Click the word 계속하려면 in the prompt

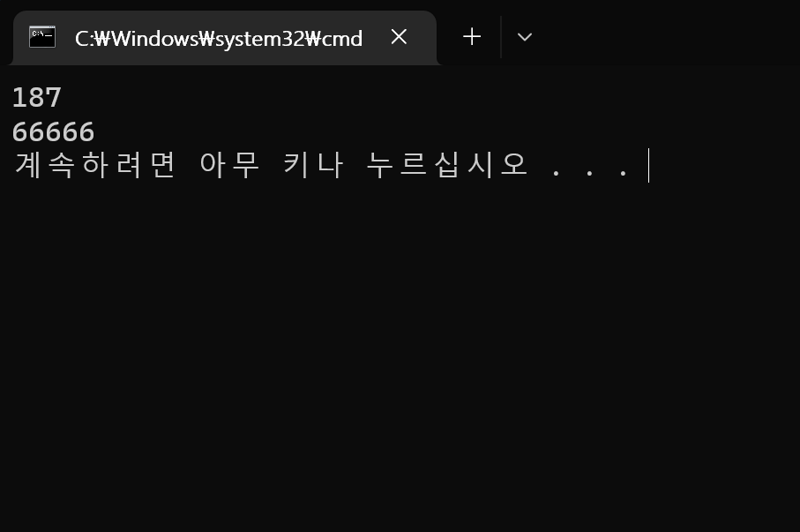pos(95,165)
